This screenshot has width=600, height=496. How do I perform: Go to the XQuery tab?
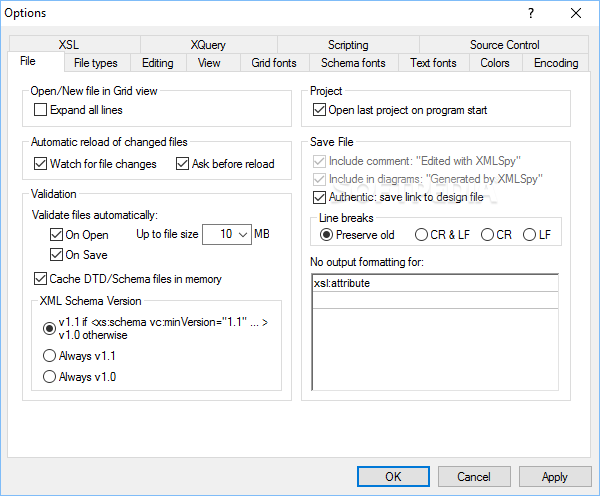click(208, 45)
